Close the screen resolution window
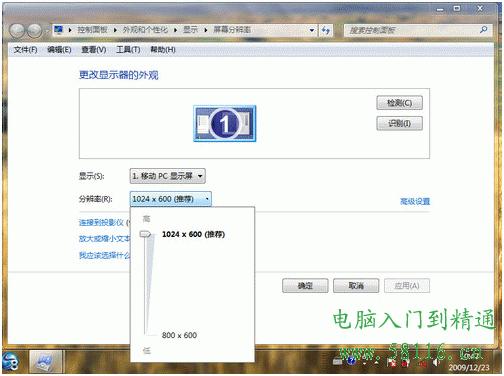Viewport: 504px width, 376px height. tap(480, 9)
